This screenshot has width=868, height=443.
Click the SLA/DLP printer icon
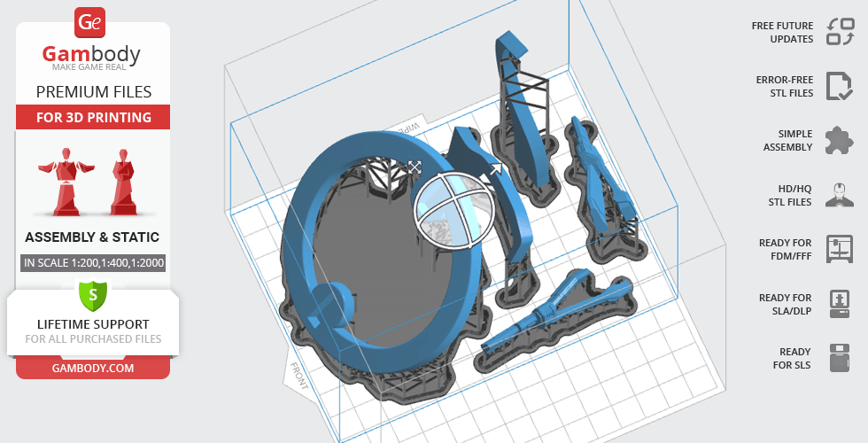[x=839, y=304]
